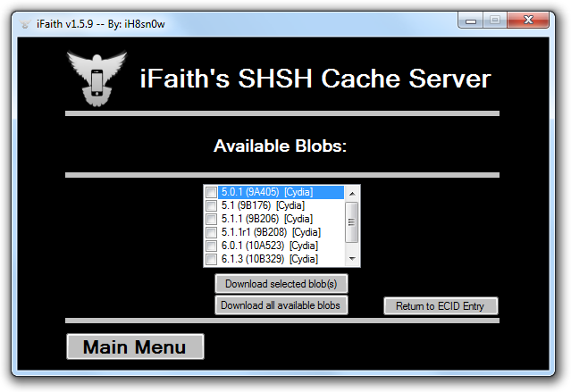The image size is (571, 392).
Task: Close the iFaith window
Action: pos(531,20)
